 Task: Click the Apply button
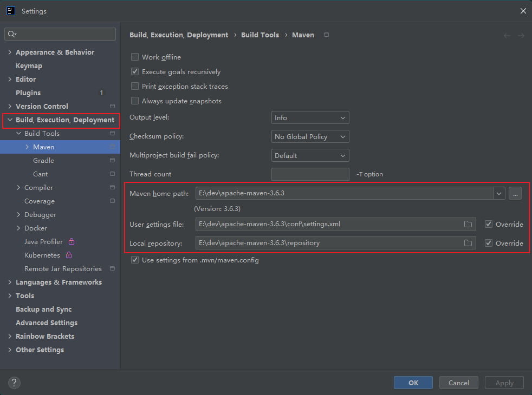coord(504,383)
